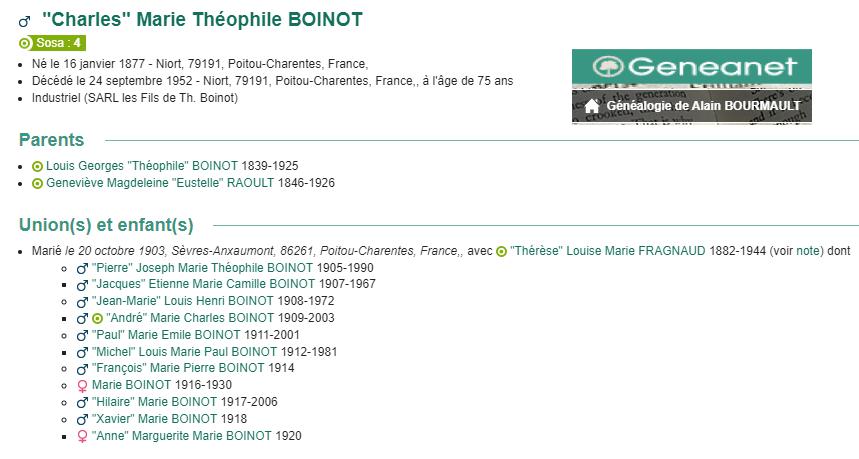Open "Hilaire" Marie BOINOT's profile

click(154, 402)
